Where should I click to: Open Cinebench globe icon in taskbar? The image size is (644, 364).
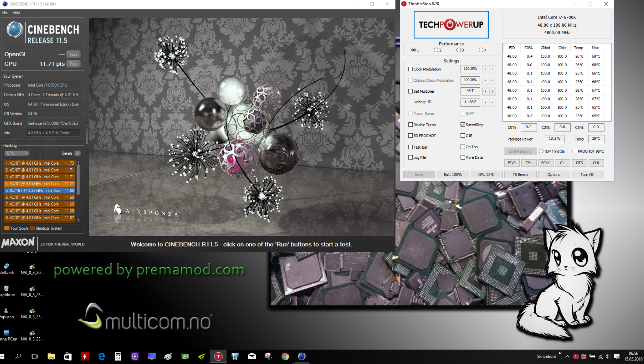click(x=302, y=356)
